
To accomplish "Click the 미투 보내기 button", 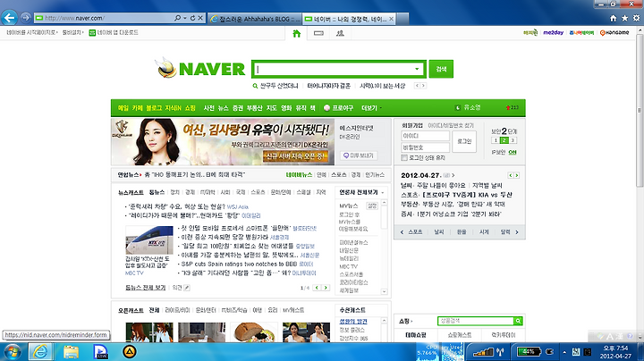I will click(x=359, y=155).
